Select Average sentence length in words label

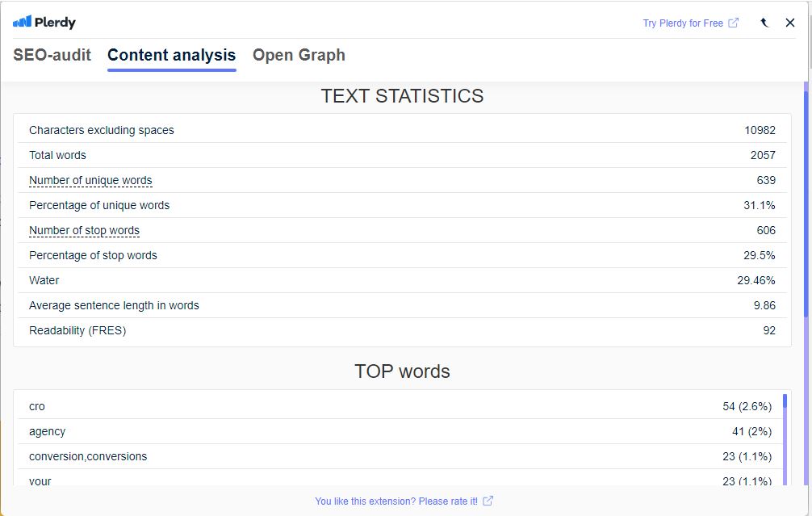(114, 306)
